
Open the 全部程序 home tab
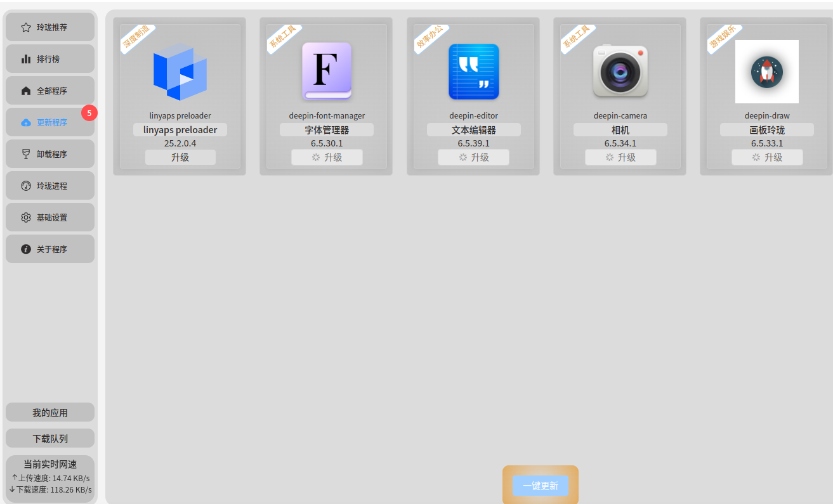tap(50, 91)
